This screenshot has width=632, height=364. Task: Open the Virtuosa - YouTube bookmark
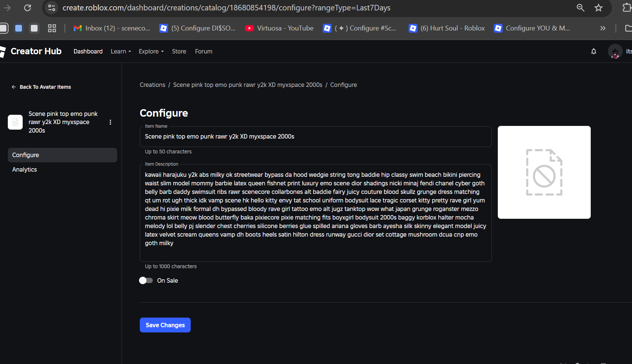(x=280, y=28)
